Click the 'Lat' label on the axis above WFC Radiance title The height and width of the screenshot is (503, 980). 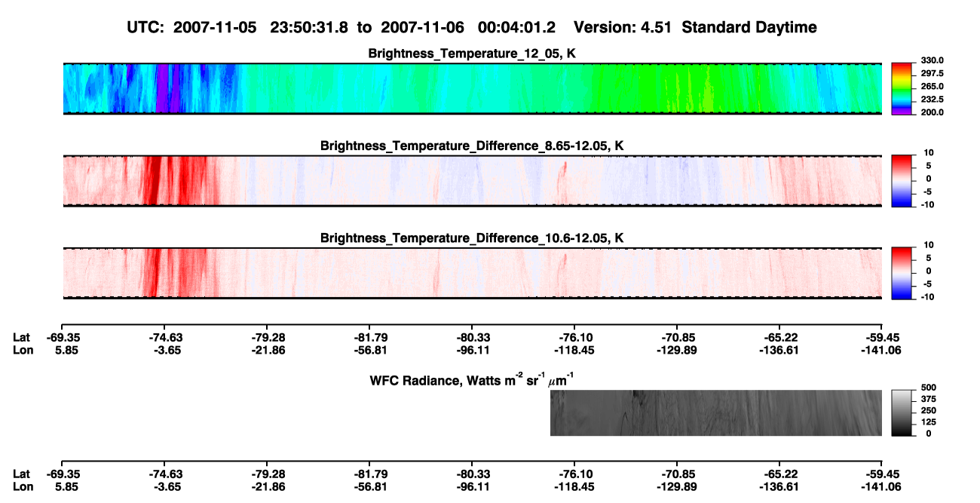tap(21, 336)
